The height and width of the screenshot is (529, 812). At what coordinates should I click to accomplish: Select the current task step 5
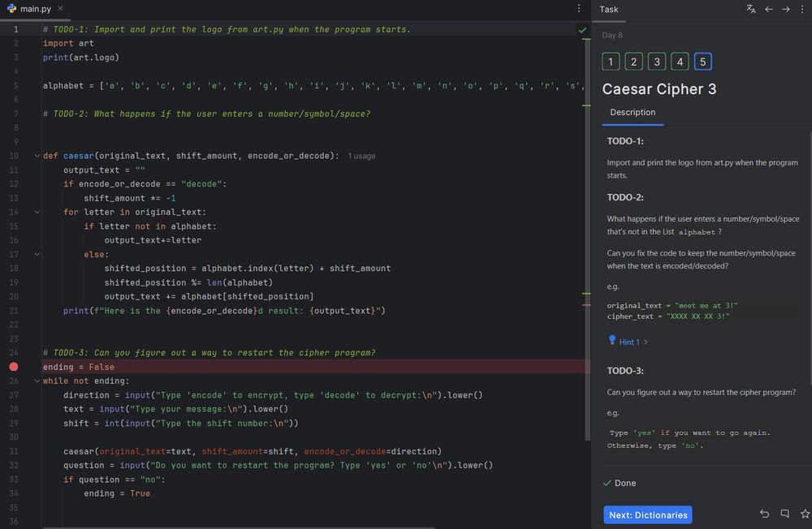[x=702, y=62]
